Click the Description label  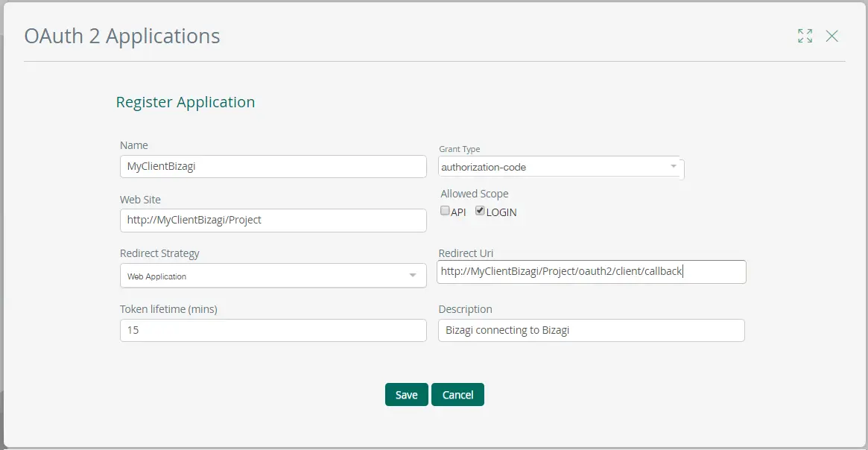pyautogui.click(x=465, y=309)
